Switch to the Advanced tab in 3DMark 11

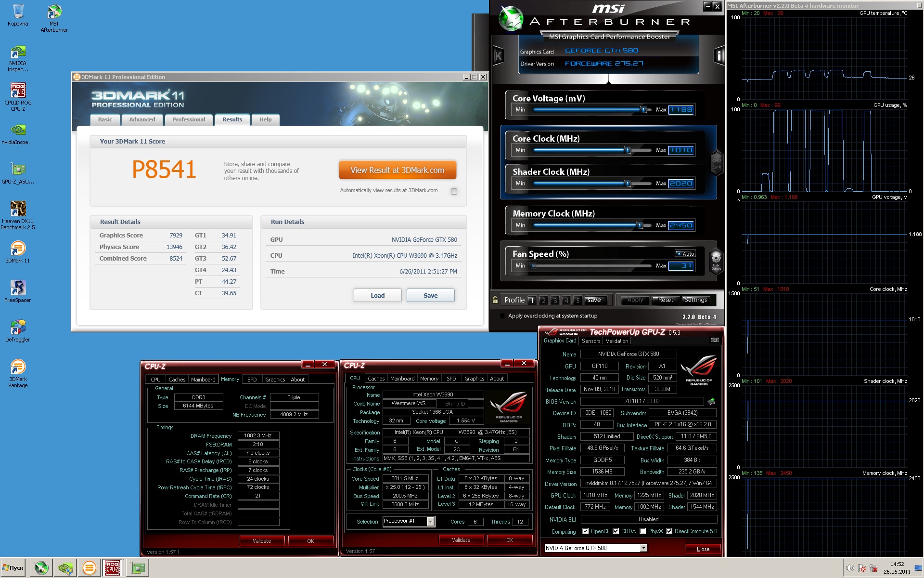(142, 119)
